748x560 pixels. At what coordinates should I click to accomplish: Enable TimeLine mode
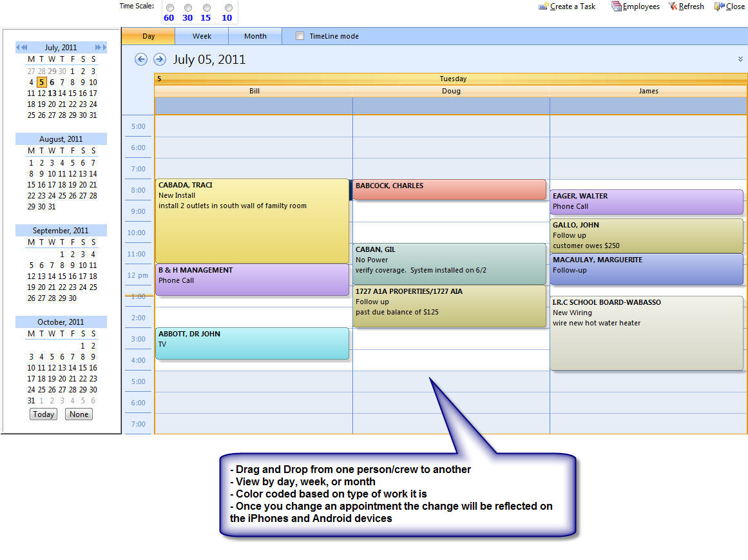pos(300,36)
